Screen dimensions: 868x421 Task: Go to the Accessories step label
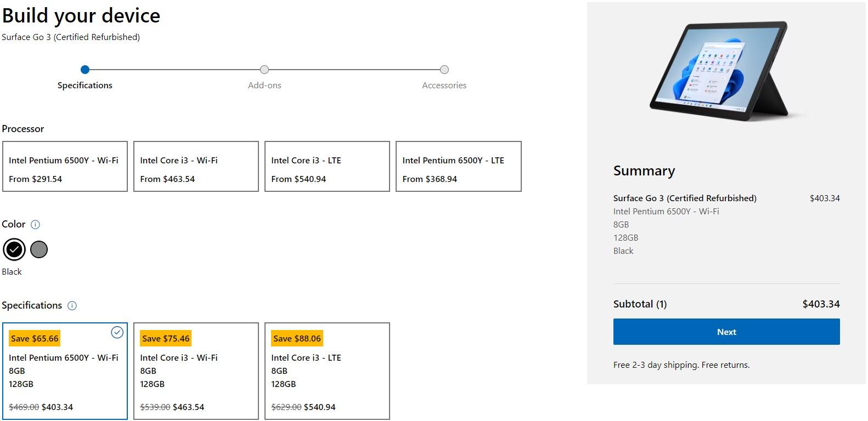(x=444, y=86)
